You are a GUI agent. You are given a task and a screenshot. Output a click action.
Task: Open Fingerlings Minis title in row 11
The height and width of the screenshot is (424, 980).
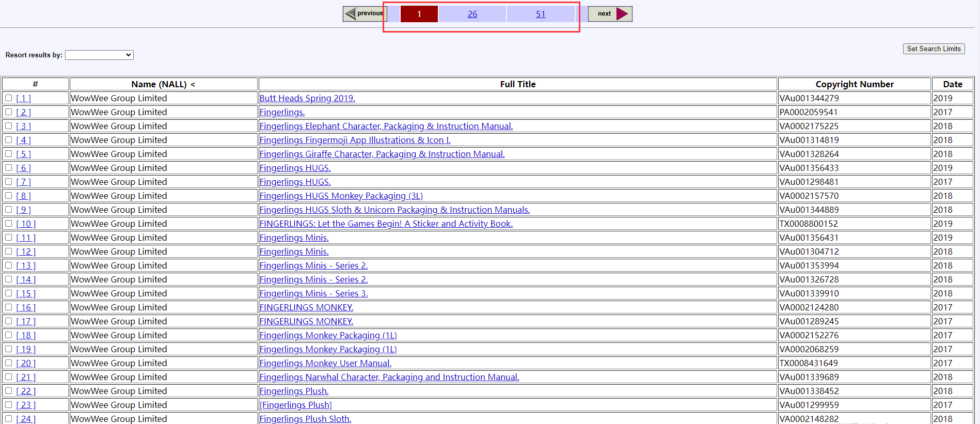click(294, 238)
